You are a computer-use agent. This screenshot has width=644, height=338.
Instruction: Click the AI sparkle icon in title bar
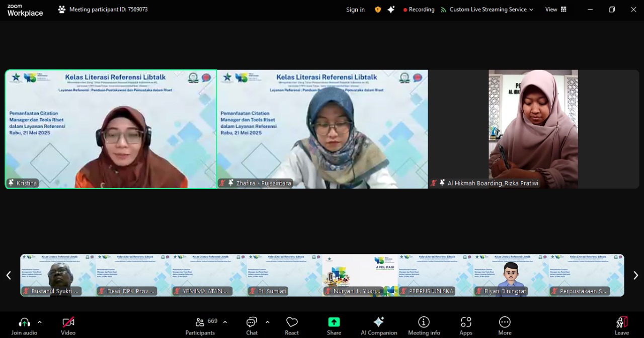tap(391, 10)
